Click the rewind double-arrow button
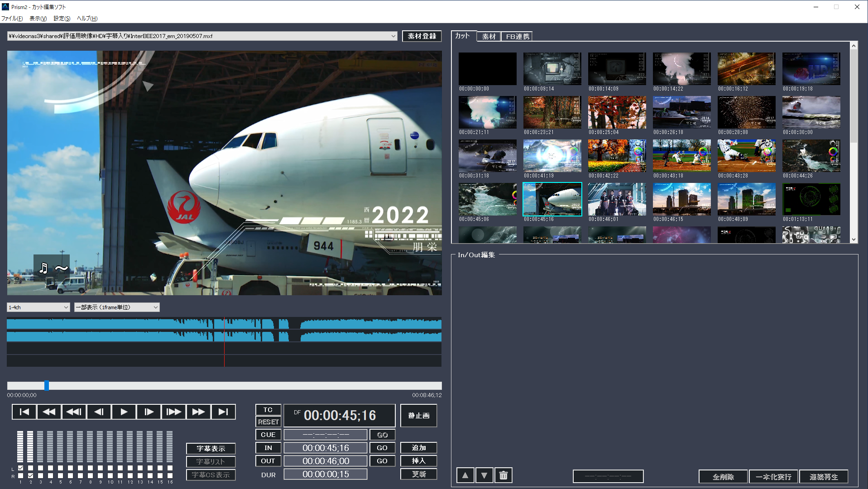 click(x=49, y=412)
